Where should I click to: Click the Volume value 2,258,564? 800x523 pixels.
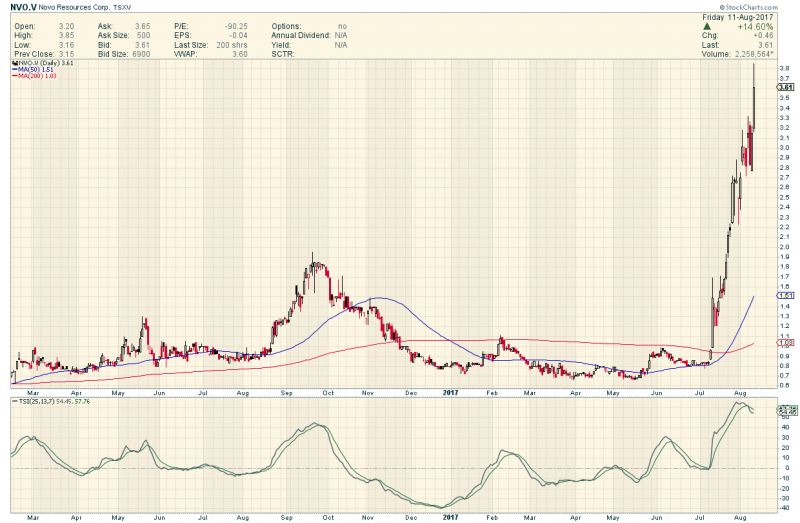[754, 54]
